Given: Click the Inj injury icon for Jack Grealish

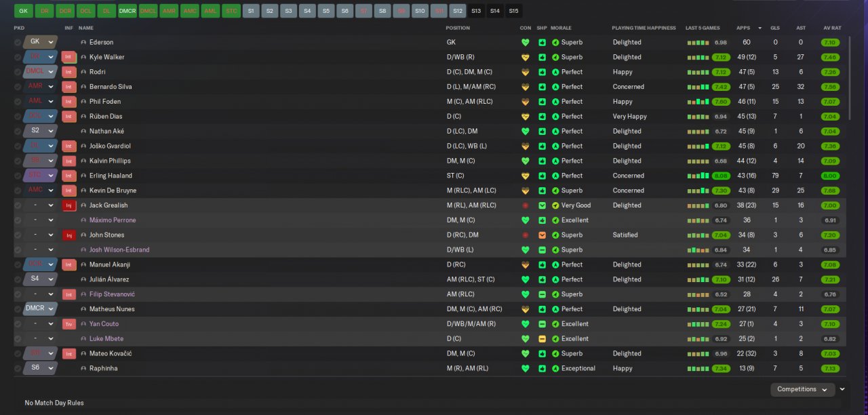Looking at the screenshot, I should tap(68, 205).
